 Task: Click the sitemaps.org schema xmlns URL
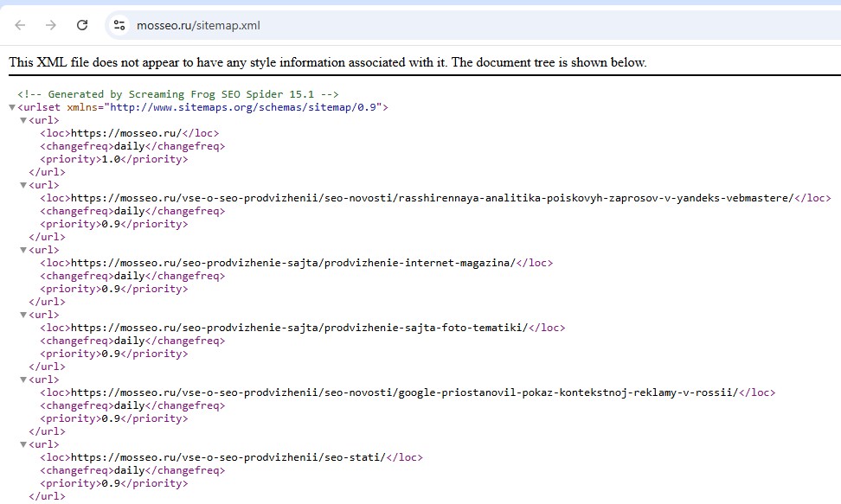click(246, 107)
